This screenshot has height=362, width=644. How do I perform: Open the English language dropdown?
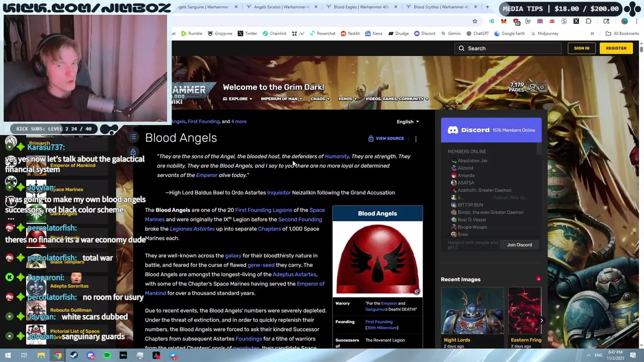pyautogui.click(x=408, y=122)
